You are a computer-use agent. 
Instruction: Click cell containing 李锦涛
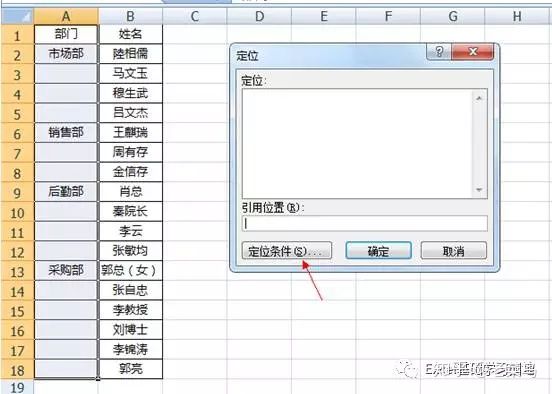tap(131, 350)
